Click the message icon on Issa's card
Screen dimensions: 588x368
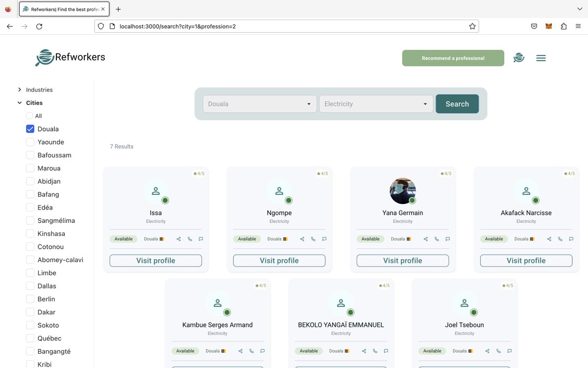pyautogui.click(x=201, y=239)
